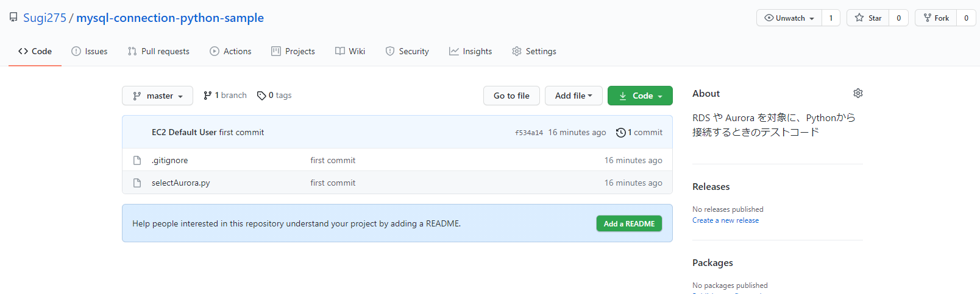
Task: Open commit history via the clock icon
Action: (x=620, y=133)
